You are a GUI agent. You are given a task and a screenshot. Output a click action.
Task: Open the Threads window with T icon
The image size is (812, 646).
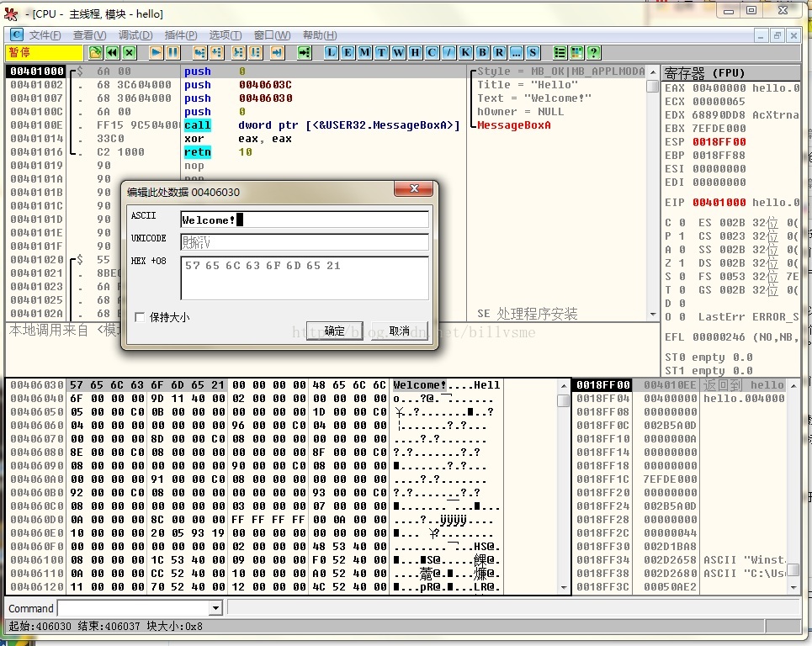click(x=382, y=52)
